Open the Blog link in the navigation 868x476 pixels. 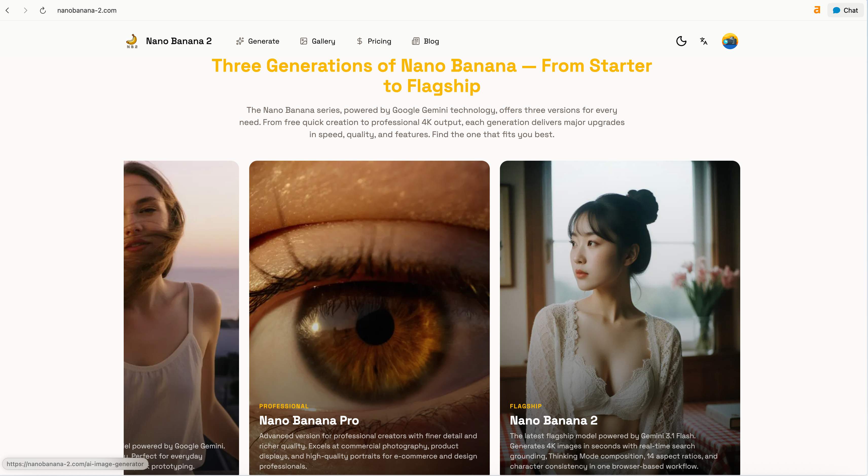426,41
